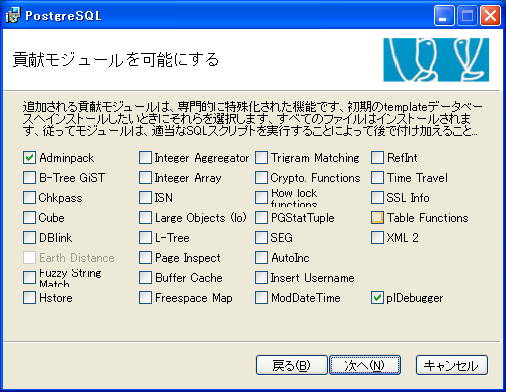This screenshot has height=392, width=506.
Task: Select the Integer Aggregator checkbox
Action: pos(145,158)
